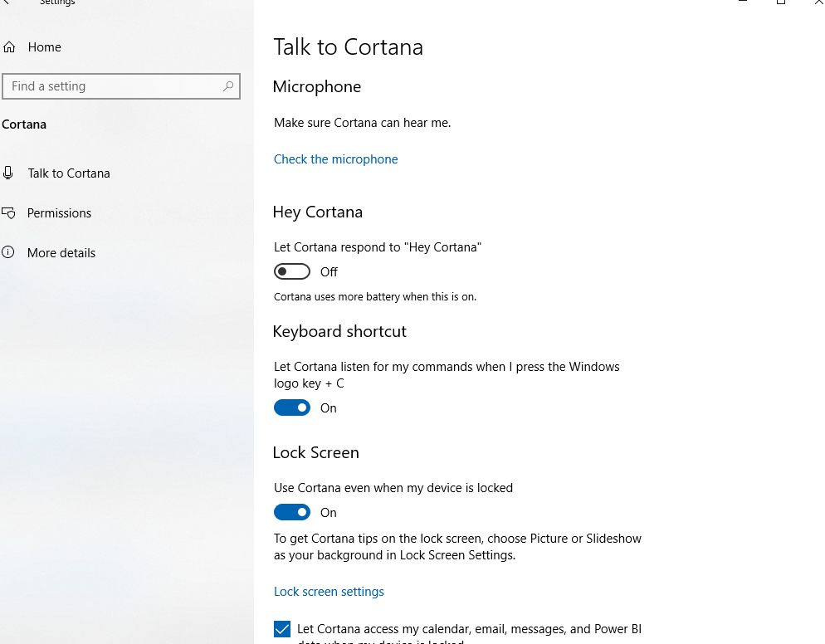Uncheck Cortana access to calendar and email
This screenshot has height=644, width=825.
(282, 629)
